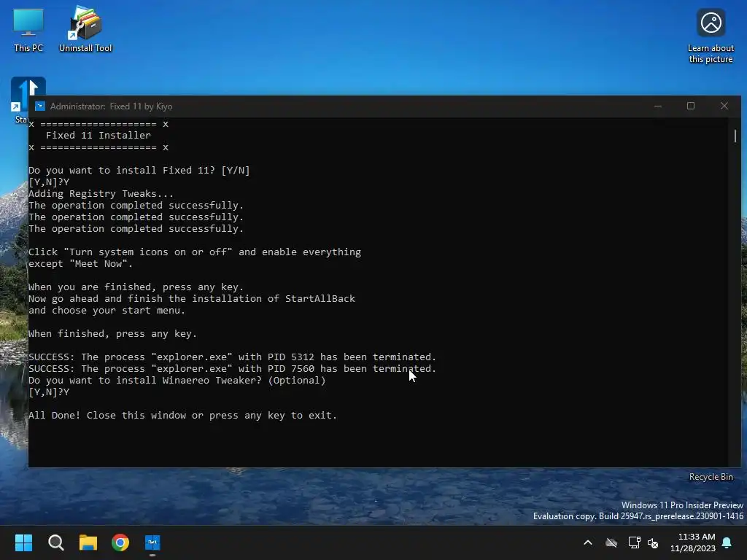Select the Learn about this picture icon
Screen dimensions: 747x560
tap(711, 36)
